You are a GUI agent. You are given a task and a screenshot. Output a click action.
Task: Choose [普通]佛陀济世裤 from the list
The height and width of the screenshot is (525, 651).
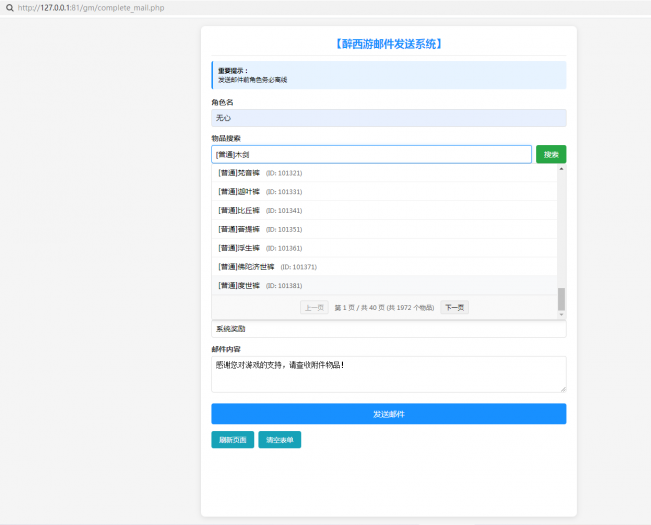(x=245, y=267)
